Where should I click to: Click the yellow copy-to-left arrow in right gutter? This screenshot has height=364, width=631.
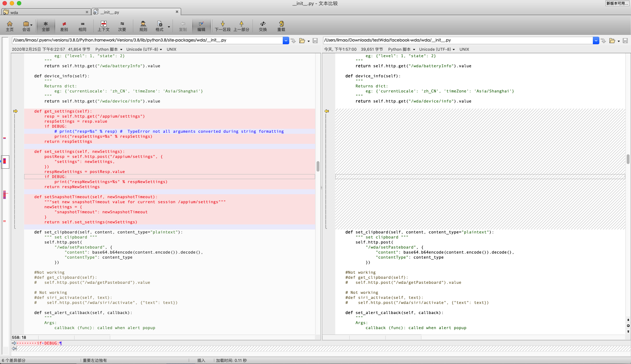(327, 111)
